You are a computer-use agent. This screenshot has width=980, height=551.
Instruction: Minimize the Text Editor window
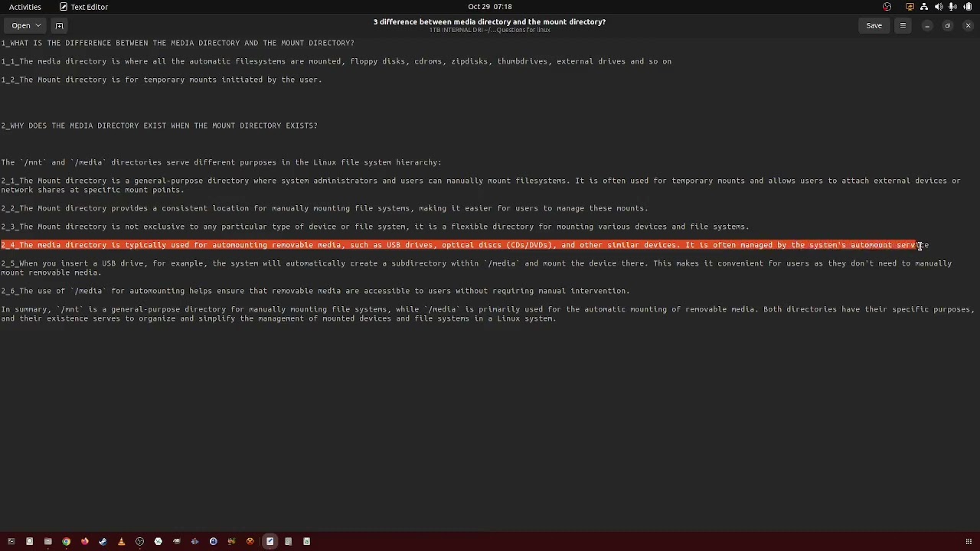point(927,25)
